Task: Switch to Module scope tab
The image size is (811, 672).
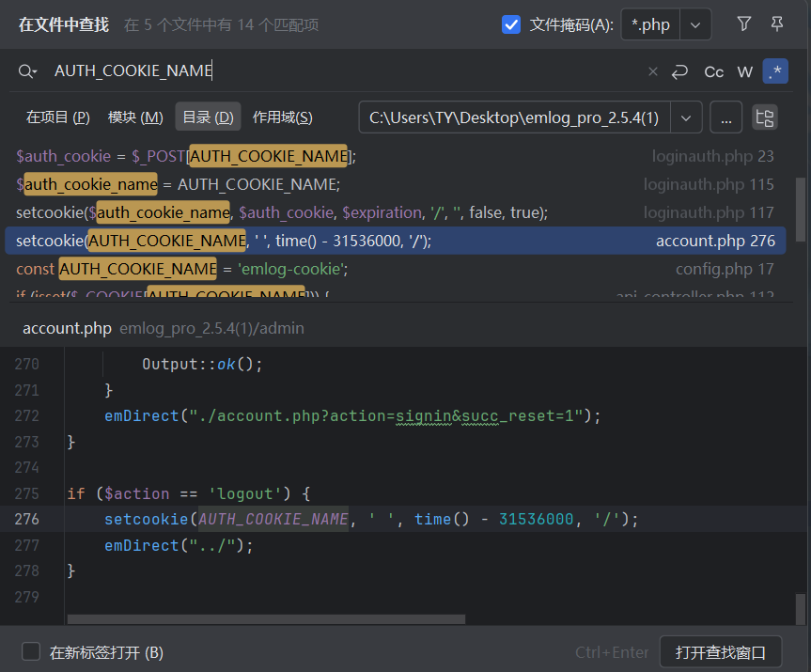Action: [x=135, y=117]
